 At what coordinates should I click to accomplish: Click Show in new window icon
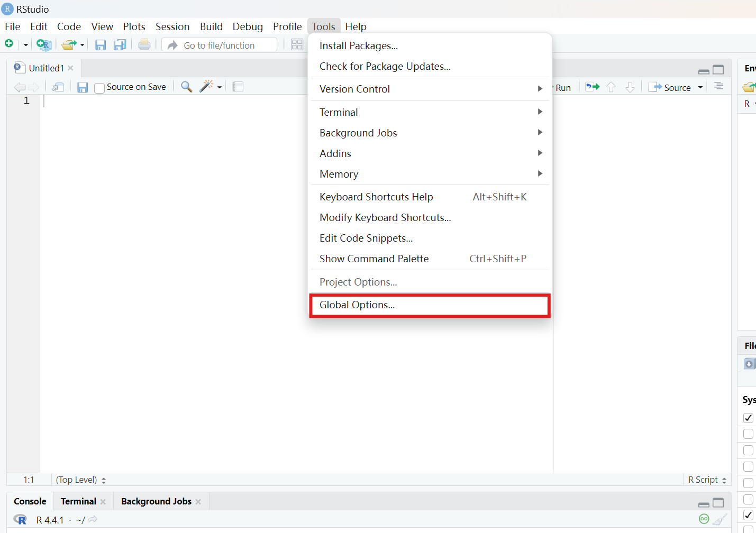click(x=58, y=87)
